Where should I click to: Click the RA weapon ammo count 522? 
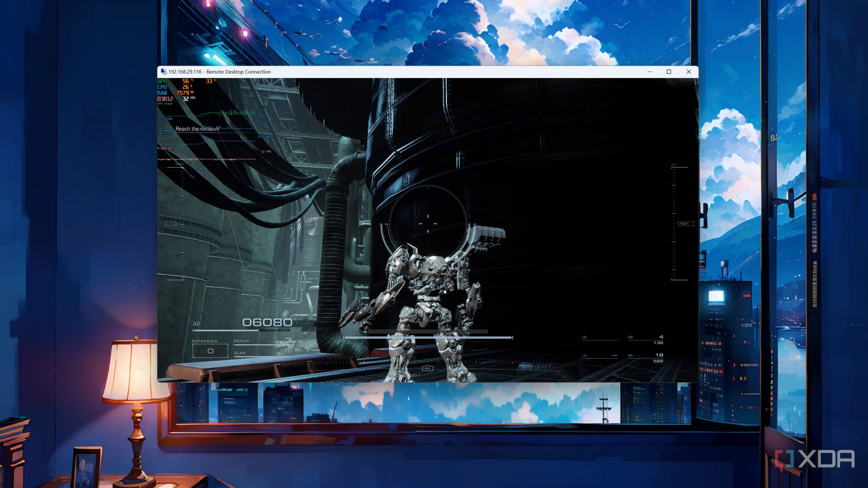(x=658, y=361)
